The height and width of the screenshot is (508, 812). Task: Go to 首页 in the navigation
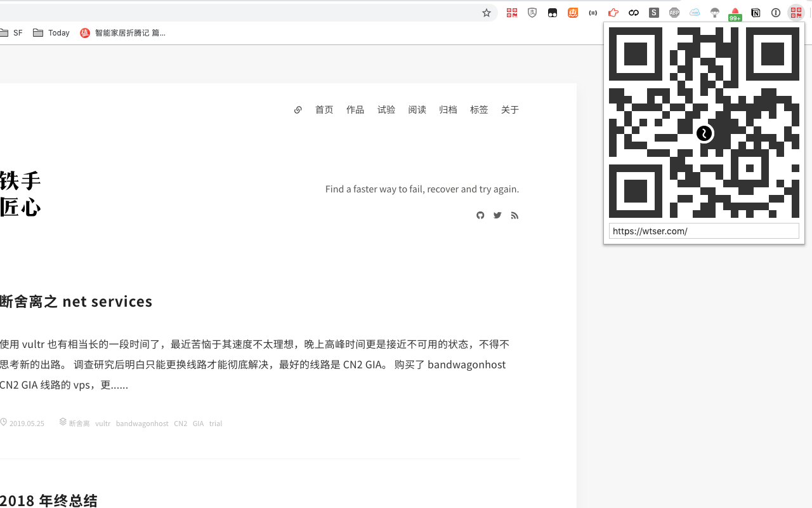point(324,110)
